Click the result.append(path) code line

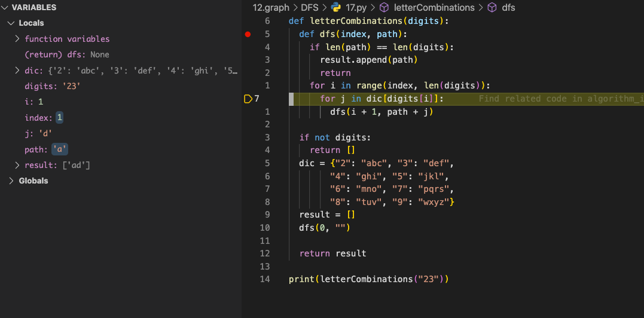[368, 60]
